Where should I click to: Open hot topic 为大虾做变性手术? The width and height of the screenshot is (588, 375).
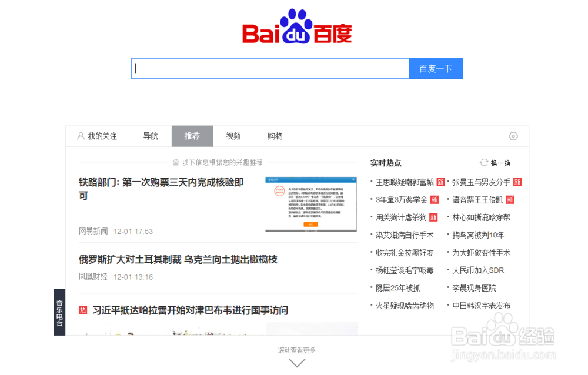tap(481, 253)
